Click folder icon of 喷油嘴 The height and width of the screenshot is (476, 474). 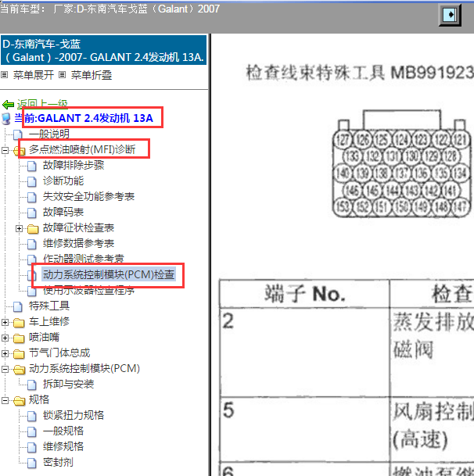coord(19,338)
